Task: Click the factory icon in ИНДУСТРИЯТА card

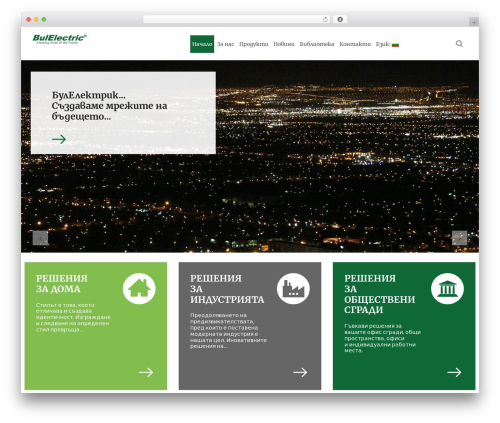Action: point(293,289)
